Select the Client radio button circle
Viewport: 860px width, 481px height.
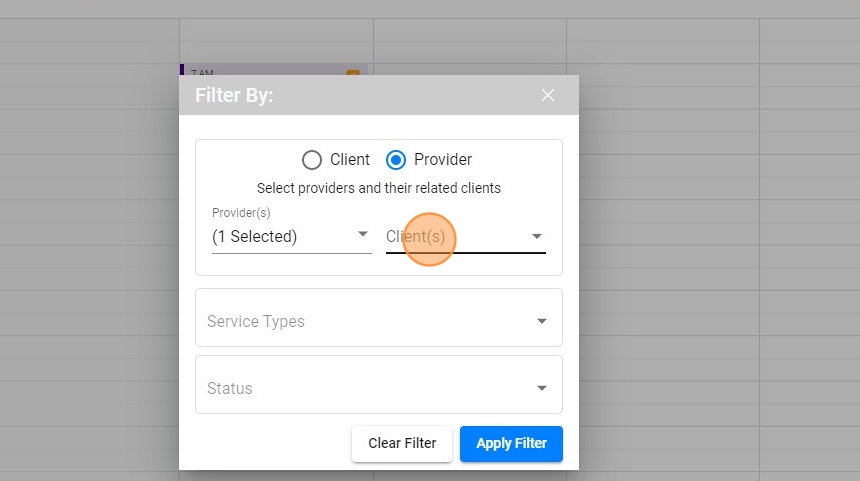coord(312,160)
